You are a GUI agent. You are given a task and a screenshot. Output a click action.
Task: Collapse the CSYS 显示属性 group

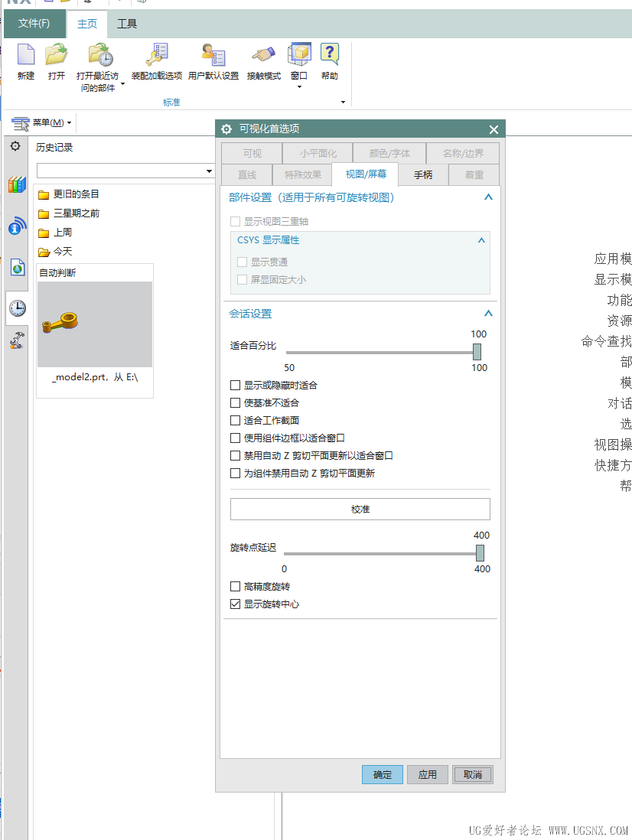pyautogui.click(x=481, y=240)
